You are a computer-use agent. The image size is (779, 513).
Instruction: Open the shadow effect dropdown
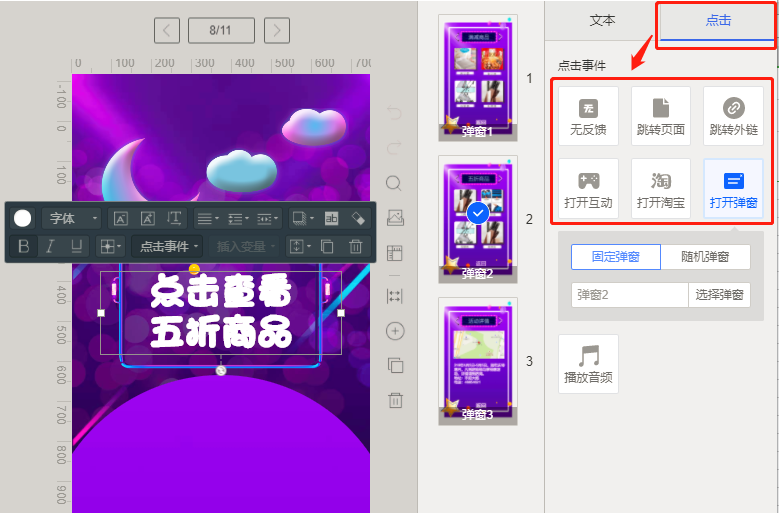(303, 218)
